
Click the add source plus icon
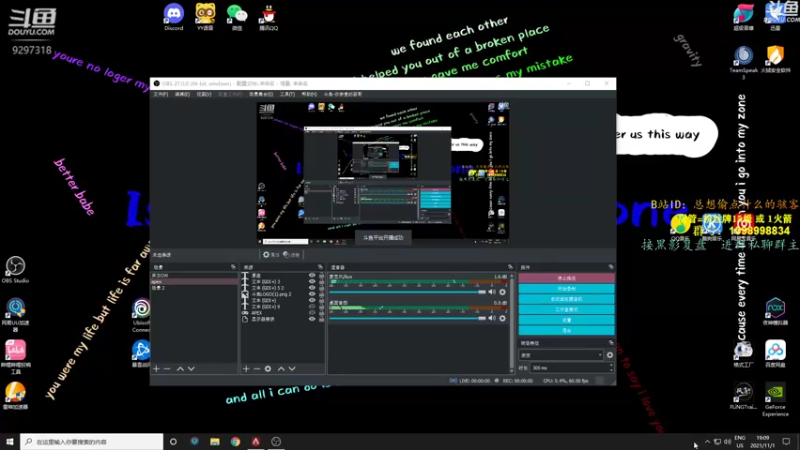pyautogui.click(x=246, y=368)
